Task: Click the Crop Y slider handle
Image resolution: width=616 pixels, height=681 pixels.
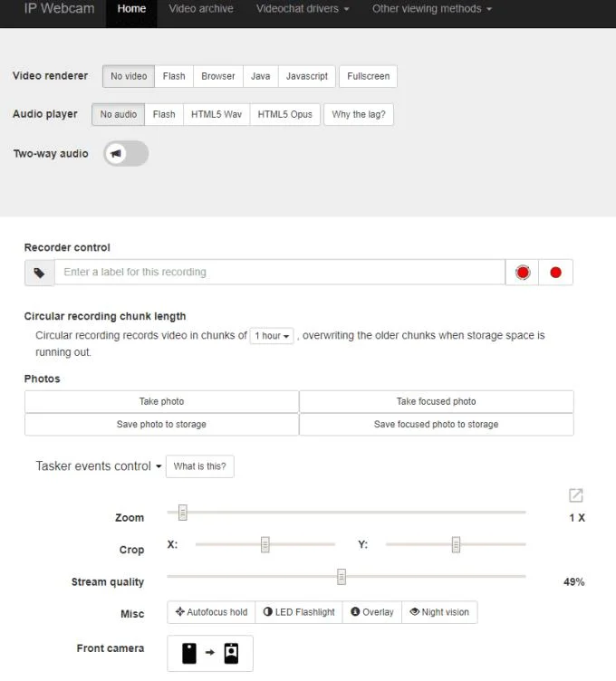Action: coord(456,544)
